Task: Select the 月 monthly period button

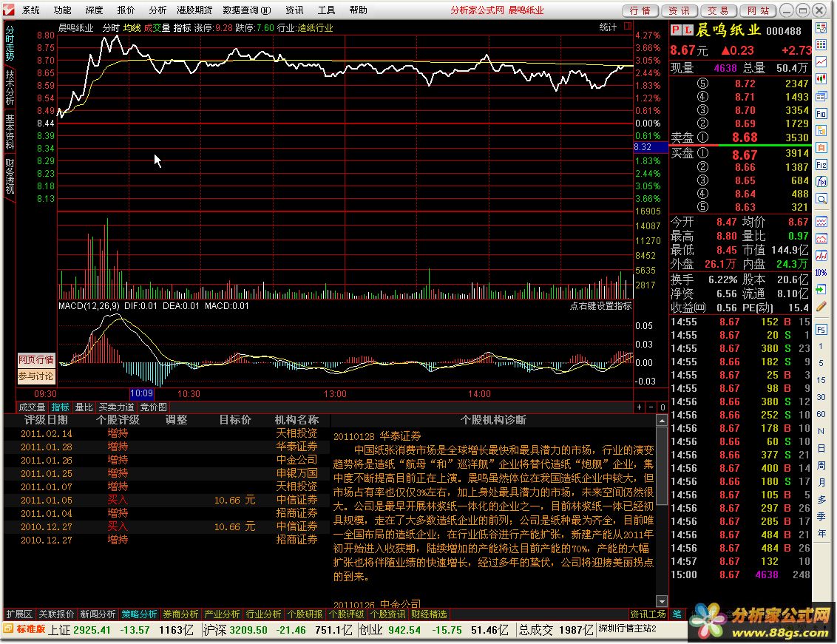Action: [821, 483]
